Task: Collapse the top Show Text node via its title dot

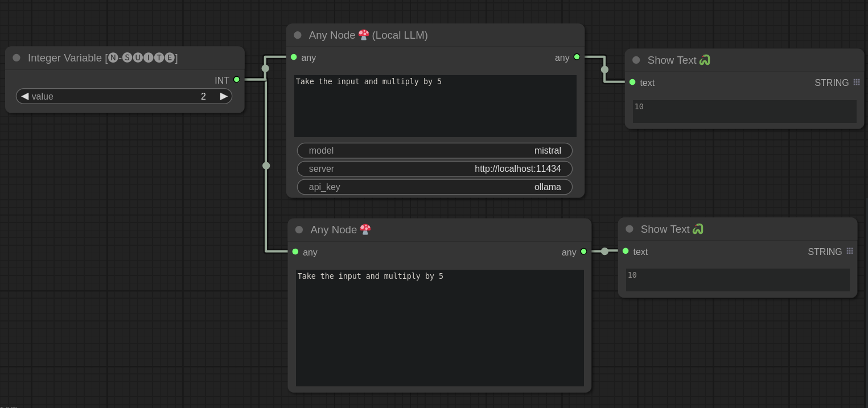Action: [636, 60]
